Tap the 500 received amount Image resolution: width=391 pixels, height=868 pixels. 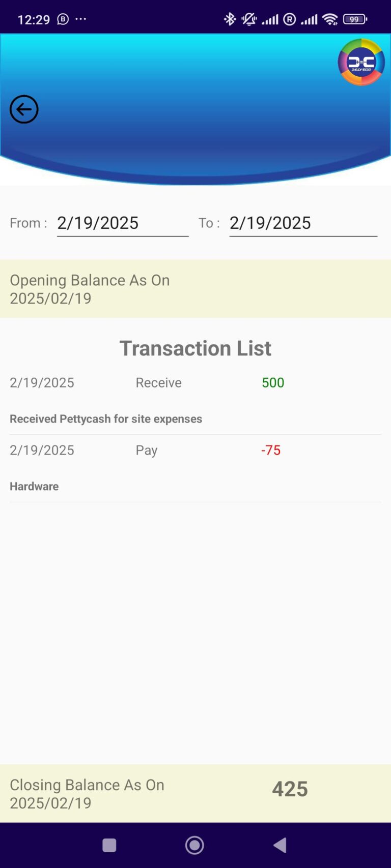273,383
